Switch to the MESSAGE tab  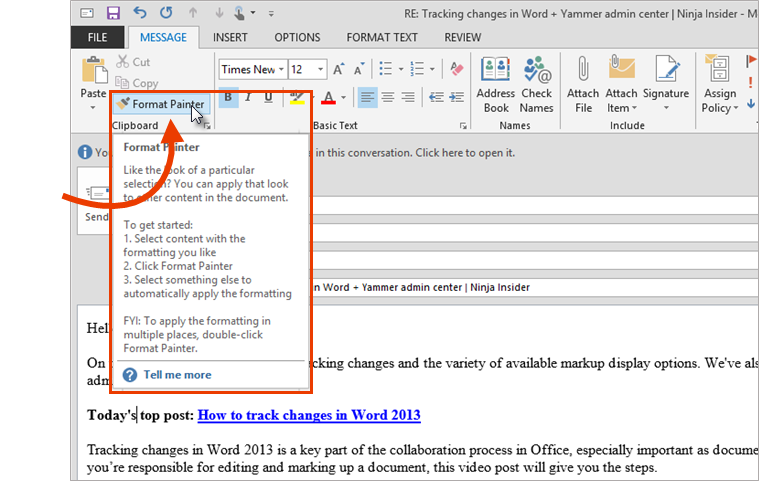163,37
